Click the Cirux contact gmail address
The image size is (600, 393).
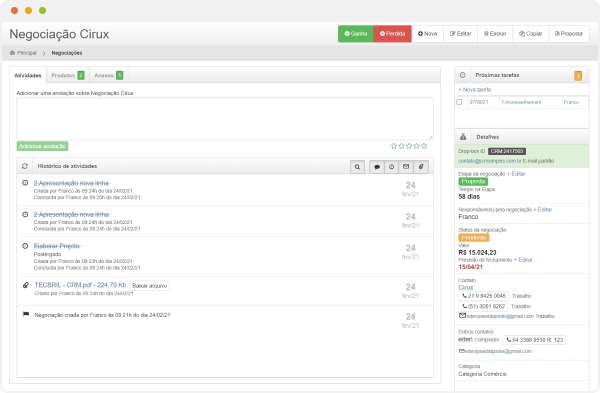(500, 316)
